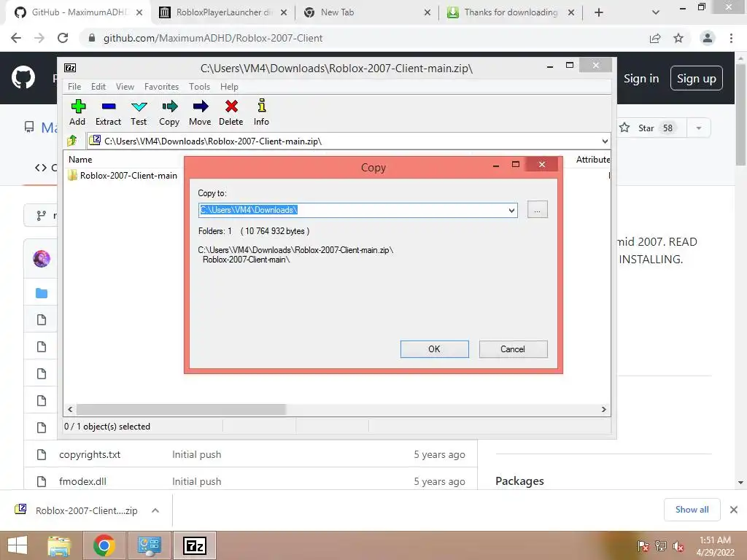
Task: Click the volume icon in system tray
Action: (678, 546)
